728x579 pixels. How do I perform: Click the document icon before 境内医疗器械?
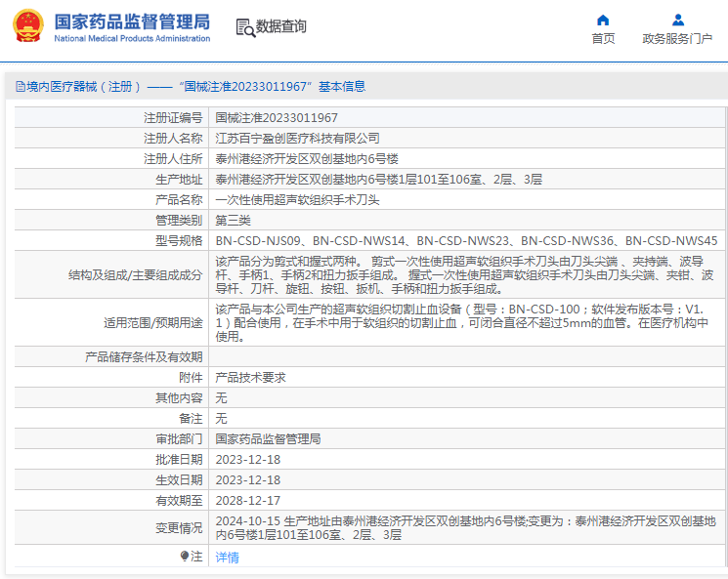point(20,87)
